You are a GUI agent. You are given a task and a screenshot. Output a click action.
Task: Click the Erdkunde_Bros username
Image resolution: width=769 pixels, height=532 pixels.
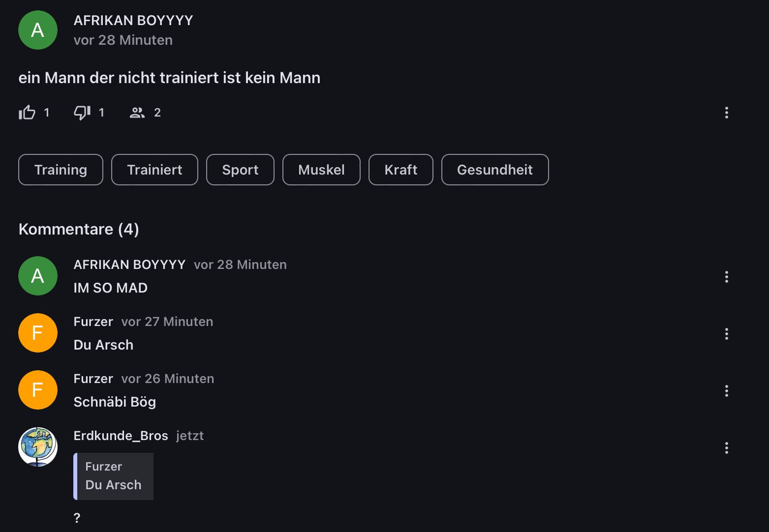click(x=121, y=436)
